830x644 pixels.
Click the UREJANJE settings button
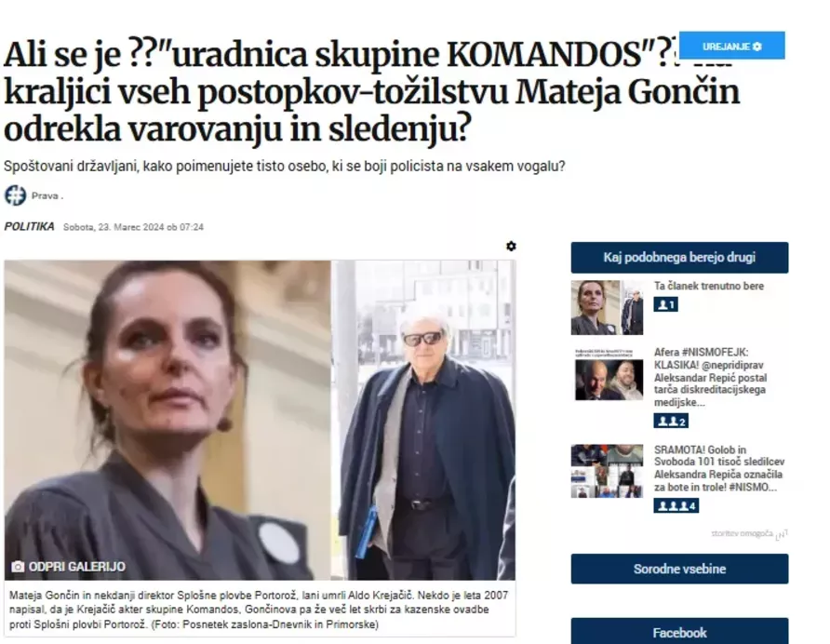click(x=731, y=47)
